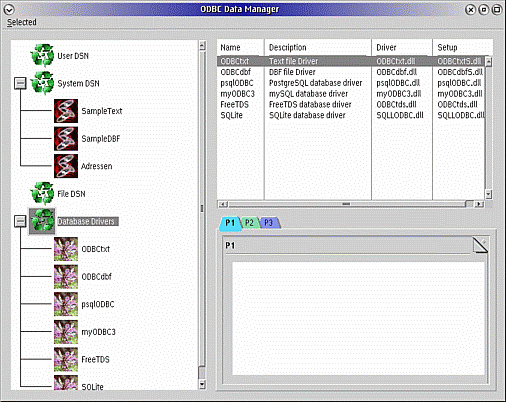
Task: Click the page-corner icon in P1 panel
Action: 480,245
